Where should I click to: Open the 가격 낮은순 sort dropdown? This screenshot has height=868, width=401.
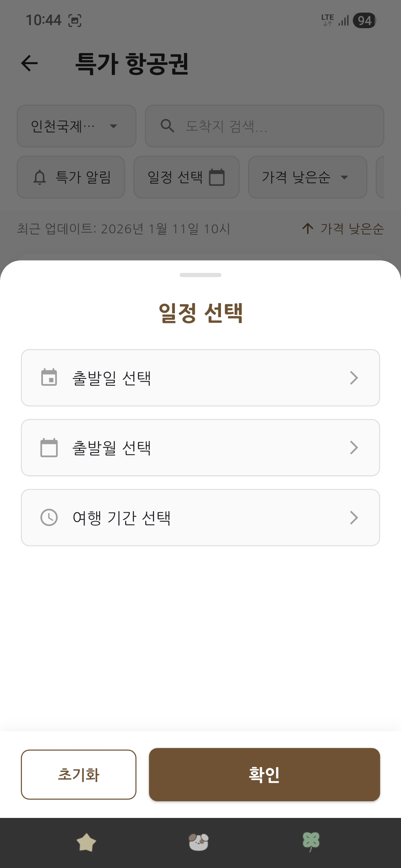coord(307,177)
